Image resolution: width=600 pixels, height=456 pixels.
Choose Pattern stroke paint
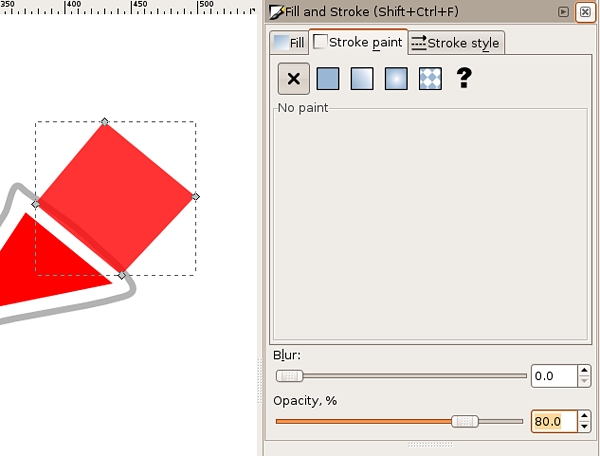(429, 78)
